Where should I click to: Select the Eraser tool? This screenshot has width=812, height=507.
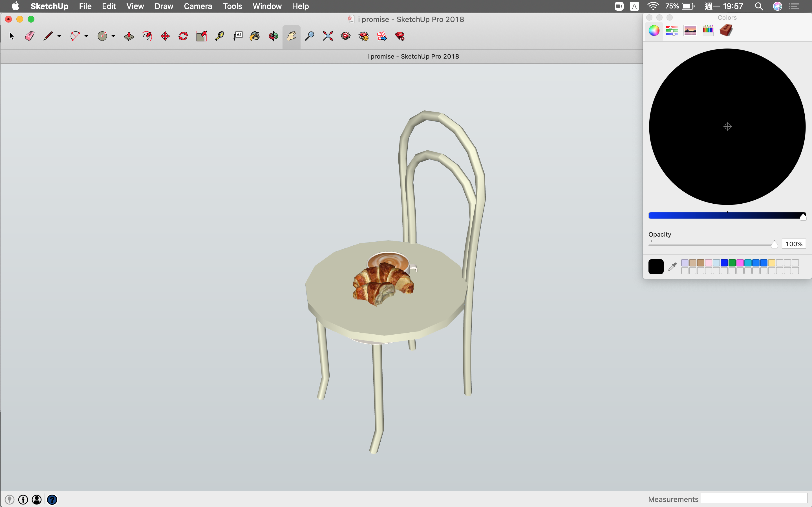pyautogui.click(x=30, y=36)
